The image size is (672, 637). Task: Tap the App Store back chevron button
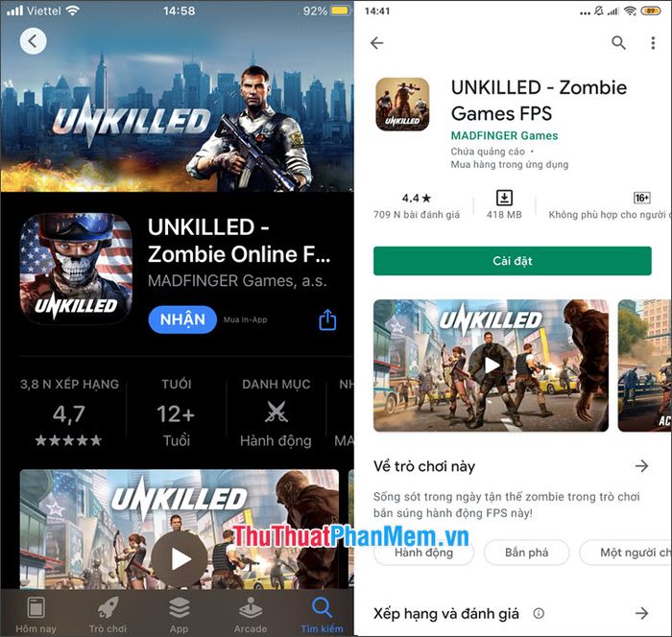[33, 41]
